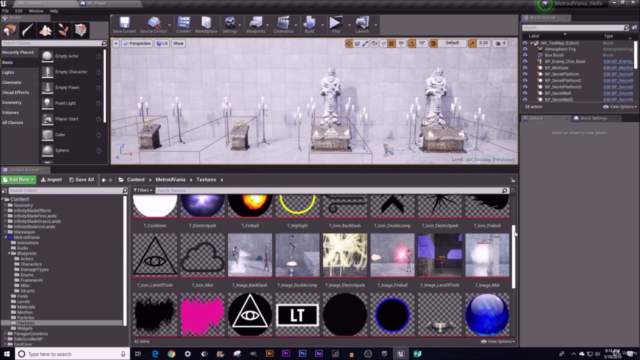Click the Content toolbar icon

pos(184,25)
